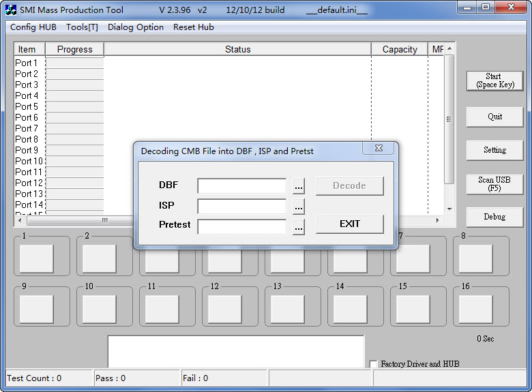Click the SMI app icon in title bar
This screenshot has height=392, width=532.
click(11, 10)
